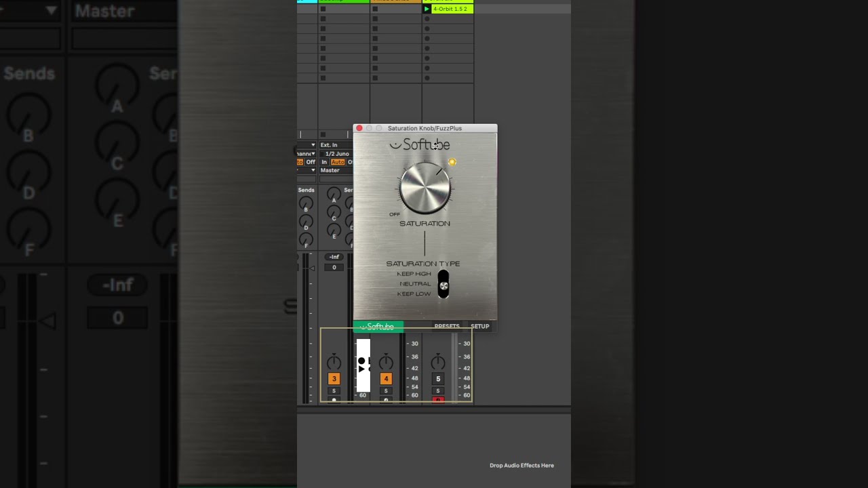Set monitoring to In
This screenshot has height=488, width=868.
pos(324,162)
